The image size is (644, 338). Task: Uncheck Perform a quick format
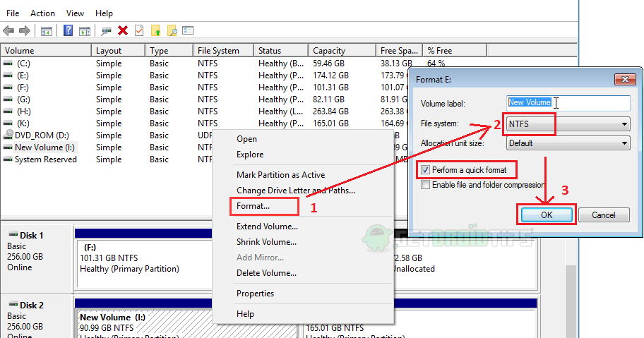(425, 170)
